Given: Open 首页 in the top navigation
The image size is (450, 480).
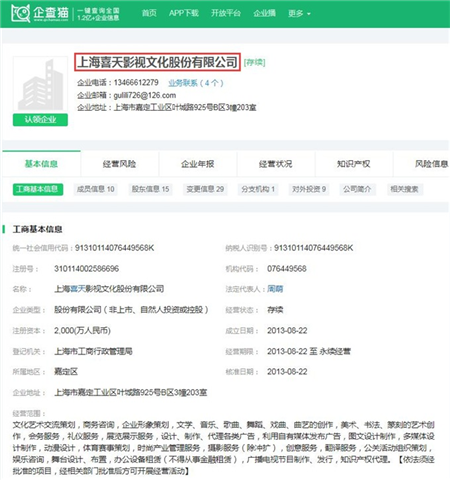Looking at the screenshot, I should click(149, 13).
